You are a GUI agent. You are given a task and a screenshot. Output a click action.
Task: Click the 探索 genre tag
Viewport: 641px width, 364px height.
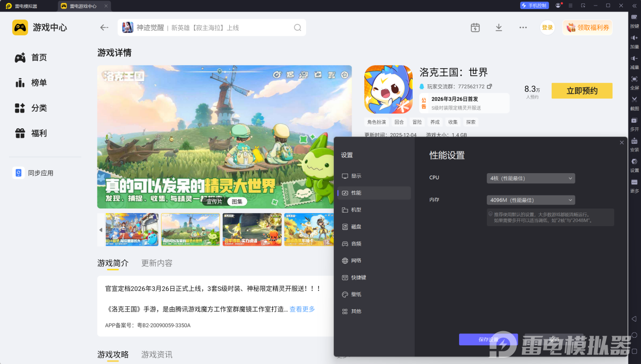coord(471,122)
